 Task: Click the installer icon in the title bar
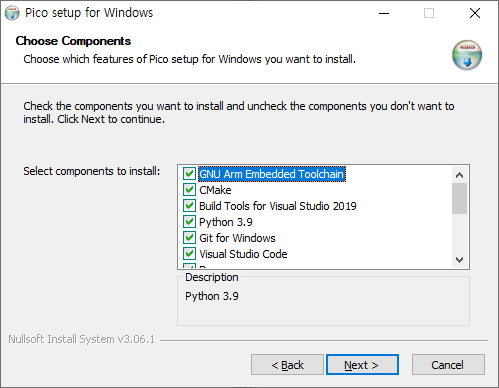tap(12, 13)
